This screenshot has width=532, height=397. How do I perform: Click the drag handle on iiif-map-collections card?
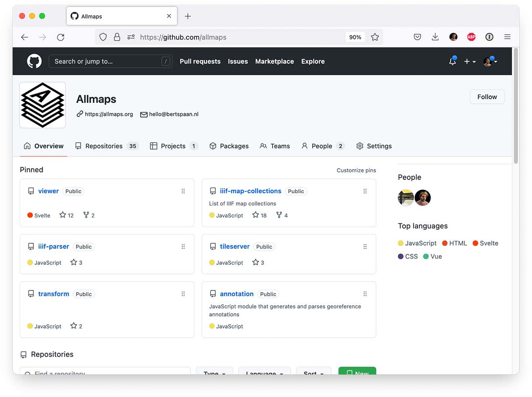tap(365, 191)
